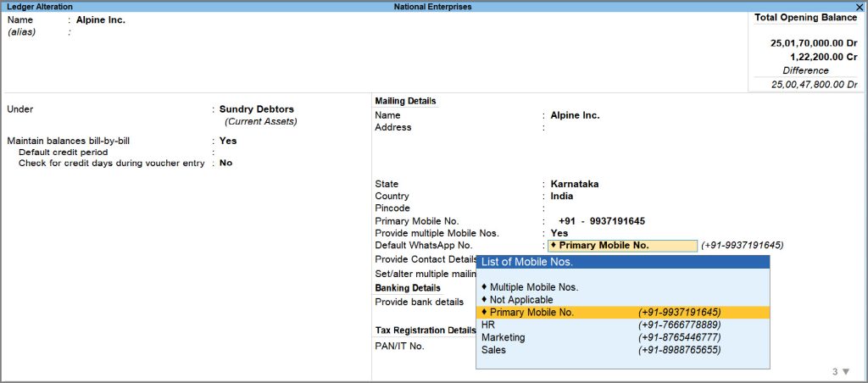Image resolution: width=868 pixels, height=383 pixels.
Task: Toggle Provide multiple Mobile Nos. Yes
Action: pyautogui.click(x=559, y=233)
